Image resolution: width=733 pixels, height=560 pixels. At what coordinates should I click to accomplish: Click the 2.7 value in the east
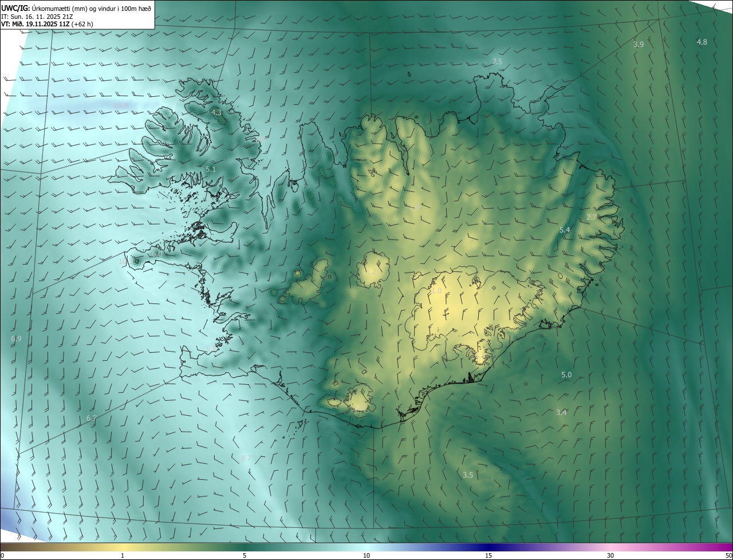(x=592, y=217)
